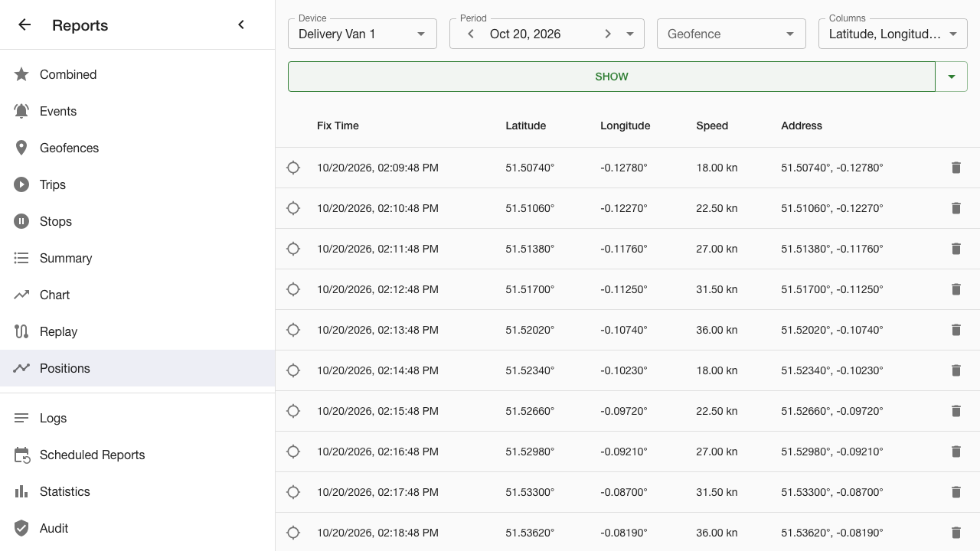Delete the 02:16:48 PM position row
This screenshot has width=980, height=551.
955,452
